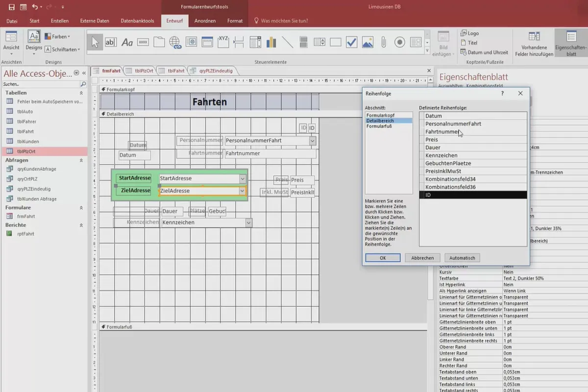Pick the Line control tool
Image resolution: width=588 pixels, height=392 pixels.
pyautogui.click(x=288, y=43)
